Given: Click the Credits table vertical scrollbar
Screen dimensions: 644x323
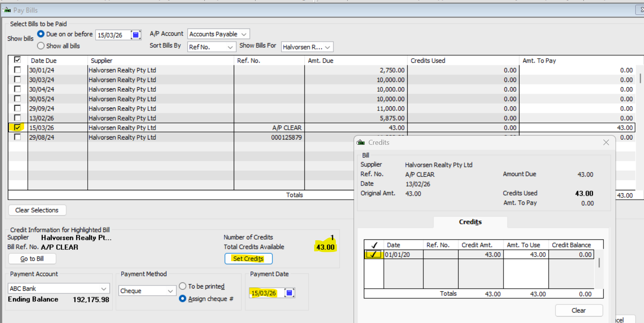Looking at the screenshot, I should coord(599,263).
